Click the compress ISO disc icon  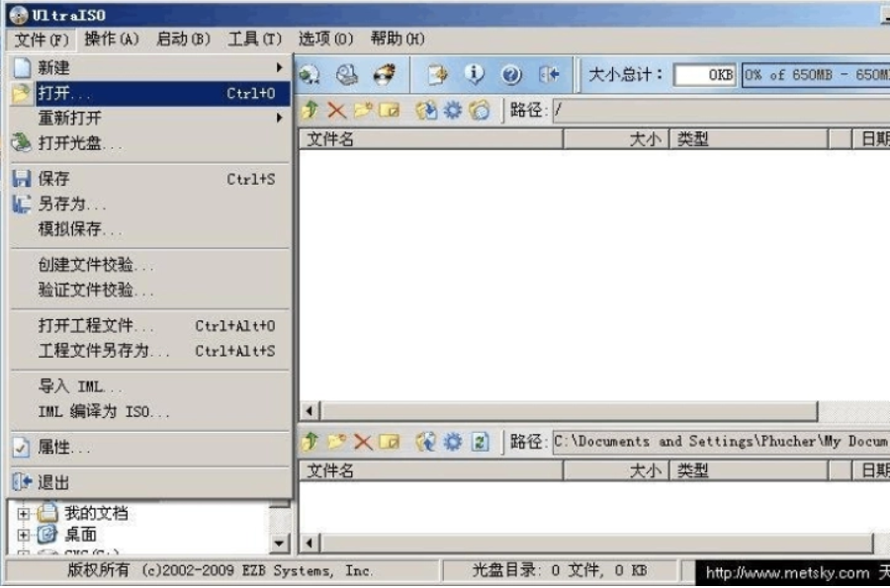click(x=347, y=74)
